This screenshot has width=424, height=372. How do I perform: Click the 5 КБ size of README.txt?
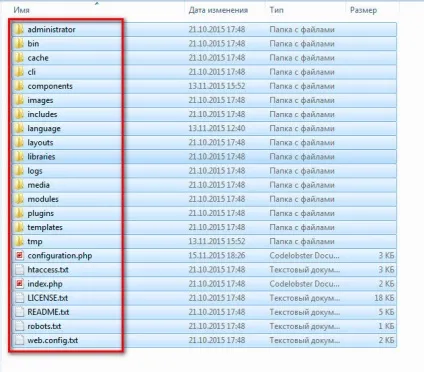point(386,312)
